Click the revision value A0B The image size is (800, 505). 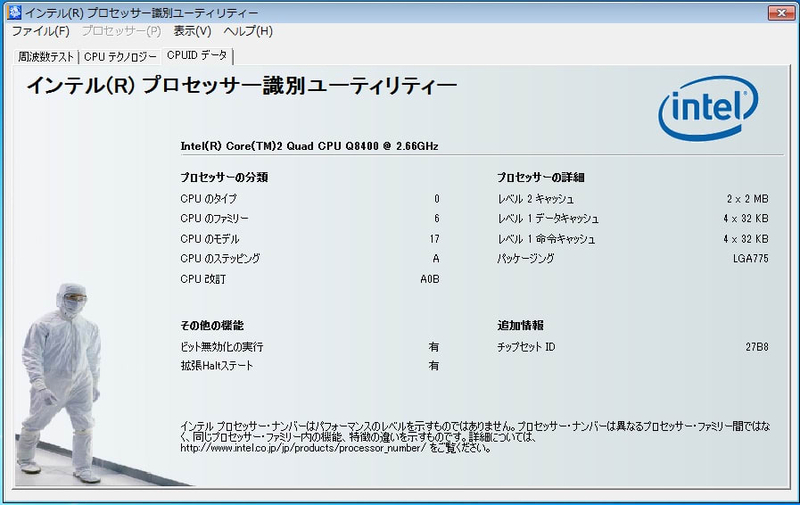(430, 279)
